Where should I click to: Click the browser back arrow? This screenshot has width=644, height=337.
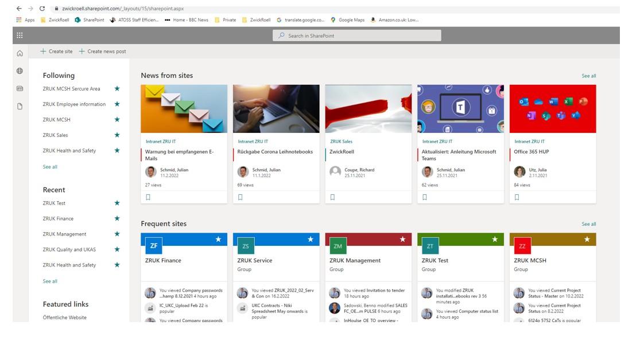(19, 8)
